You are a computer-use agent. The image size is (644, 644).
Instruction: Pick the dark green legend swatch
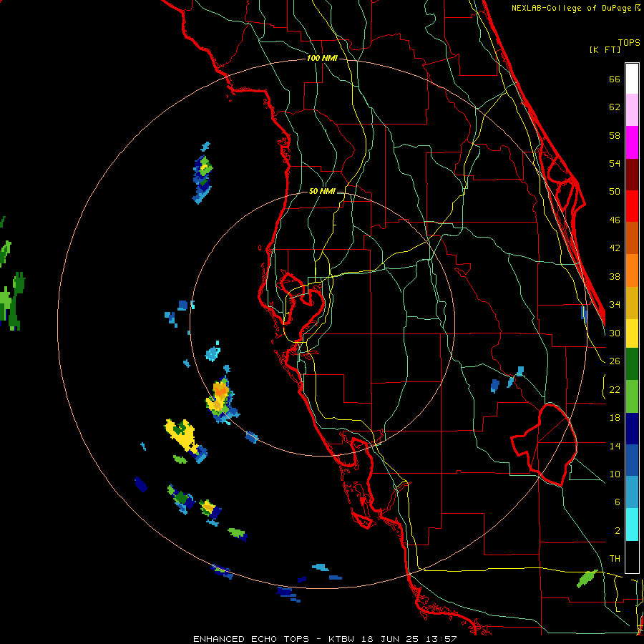[x=632, y=364]
